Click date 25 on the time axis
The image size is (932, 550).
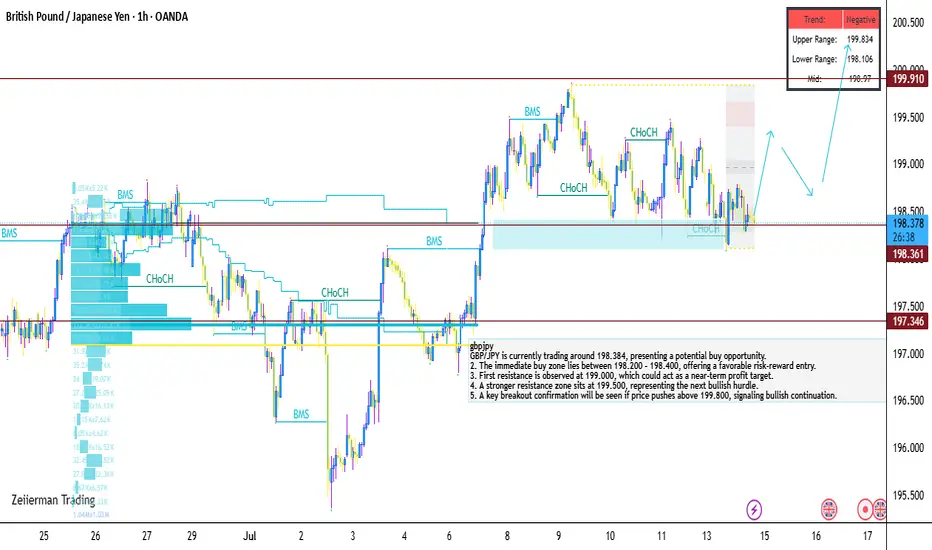43,536
